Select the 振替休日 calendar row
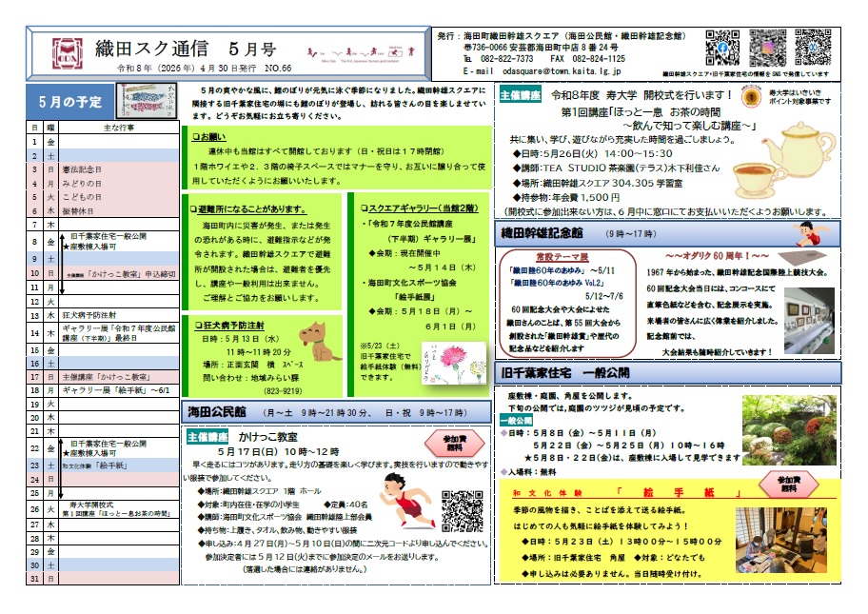The image size is (868, 614). pos(103,211)
